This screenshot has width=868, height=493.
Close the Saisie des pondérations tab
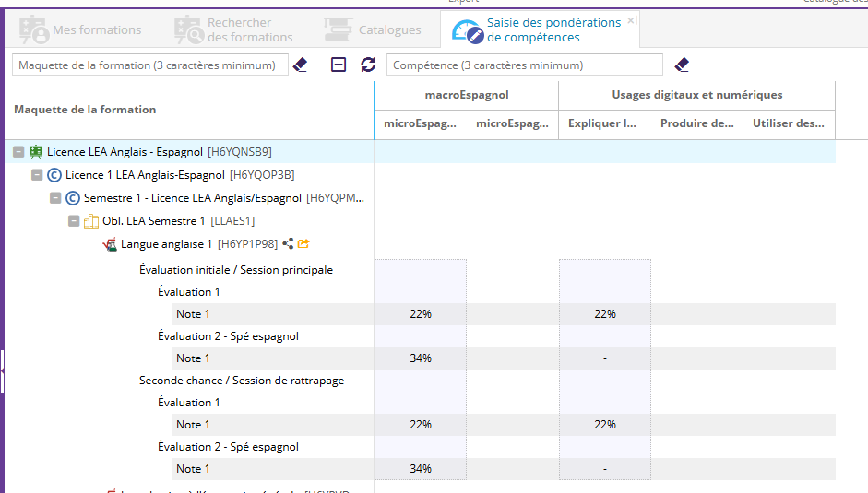[x=631, y=20]
